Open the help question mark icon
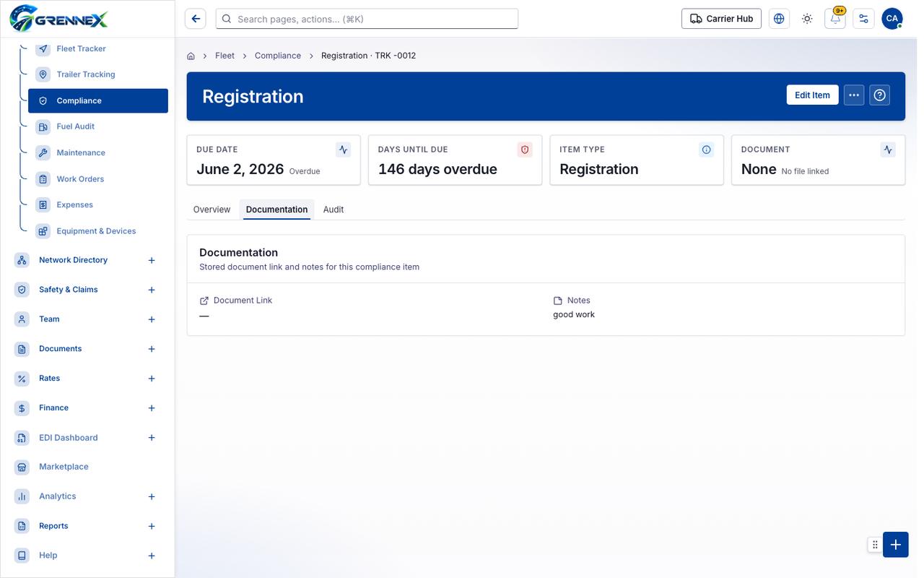 click(x=880, y=95)
